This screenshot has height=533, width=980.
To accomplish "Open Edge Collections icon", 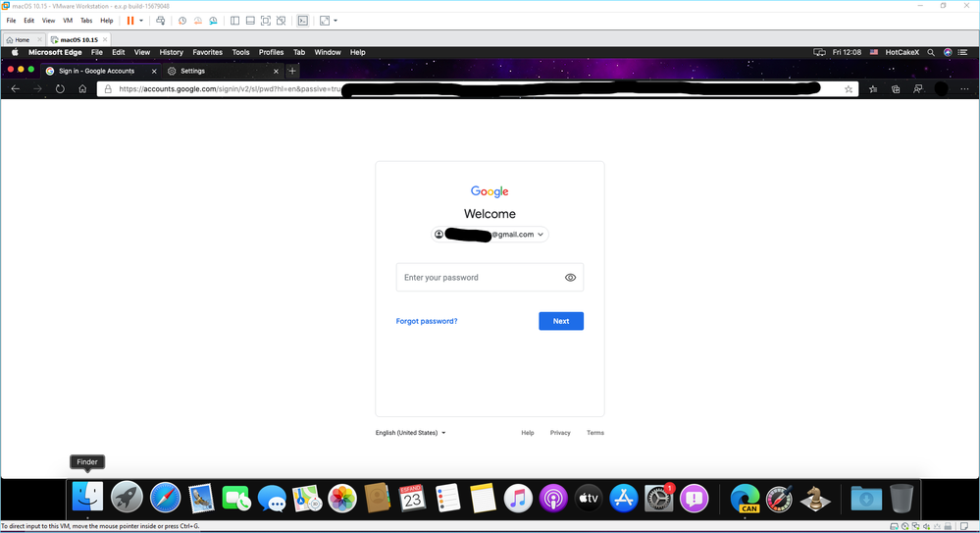I will pos(896,89).
